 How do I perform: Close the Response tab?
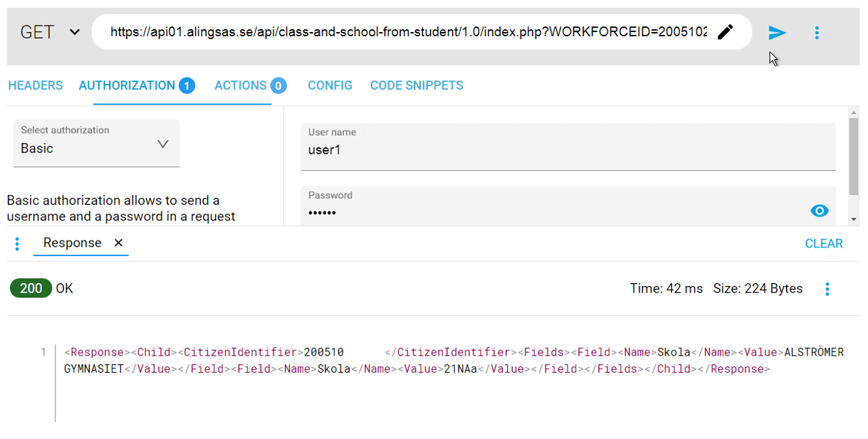[118, 243]
